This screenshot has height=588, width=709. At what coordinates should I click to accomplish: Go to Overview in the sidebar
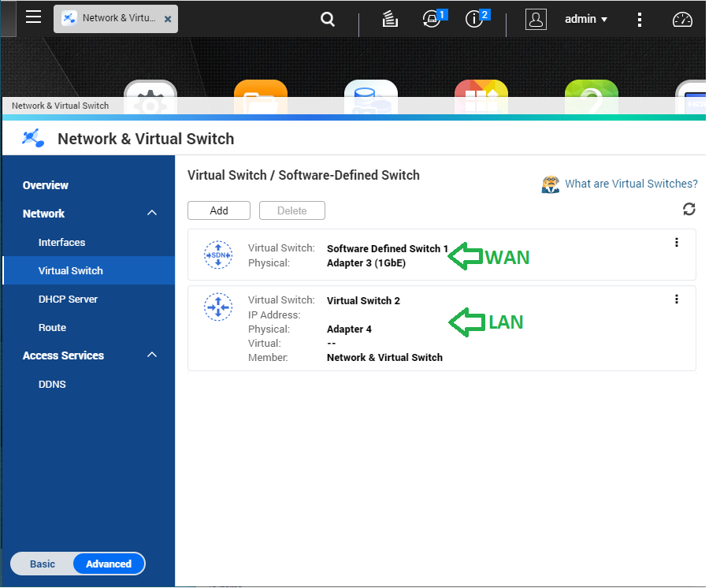[x=45, y=185]
